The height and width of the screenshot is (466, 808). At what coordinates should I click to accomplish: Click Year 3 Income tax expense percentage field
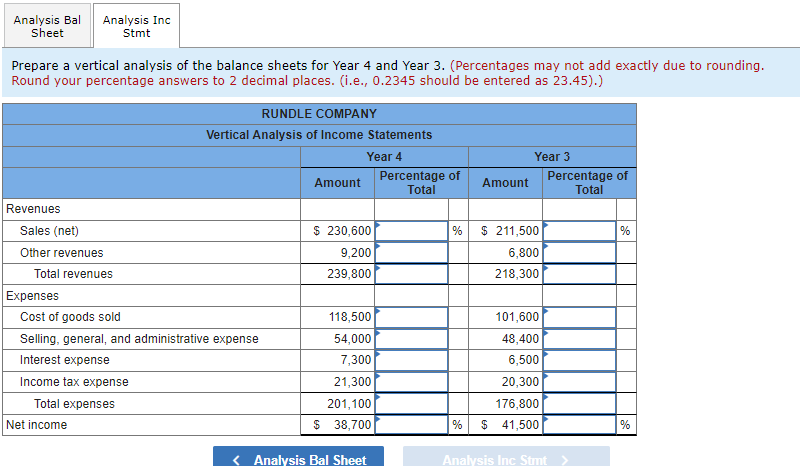click(579, 382)
